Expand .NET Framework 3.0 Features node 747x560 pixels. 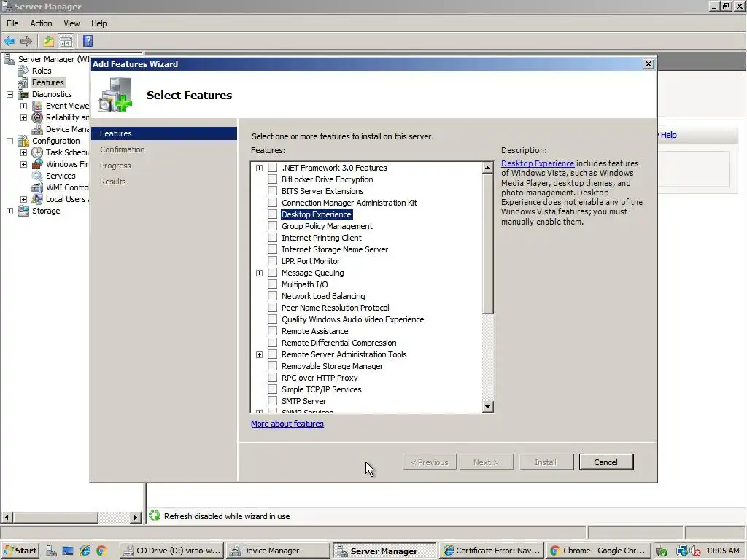tap(259, 168)
